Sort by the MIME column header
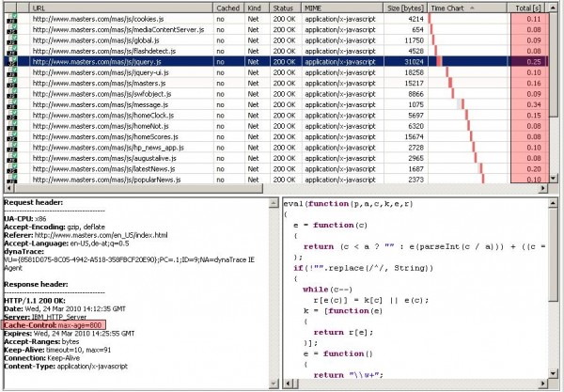The height and width of the screenshot is (392, 564). [x=342, y=8]
